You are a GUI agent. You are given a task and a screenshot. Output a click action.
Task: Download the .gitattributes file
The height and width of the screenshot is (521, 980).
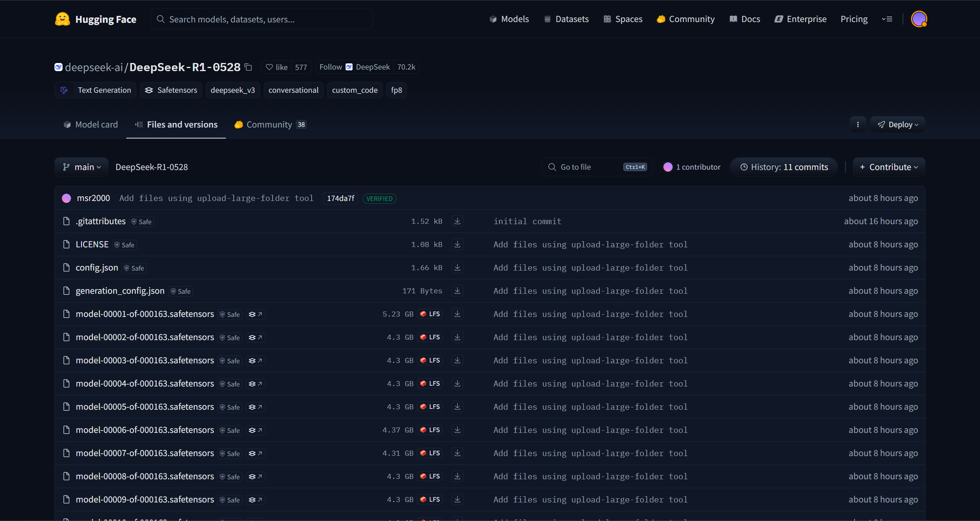pyautogui.click(x=457, y=221)
